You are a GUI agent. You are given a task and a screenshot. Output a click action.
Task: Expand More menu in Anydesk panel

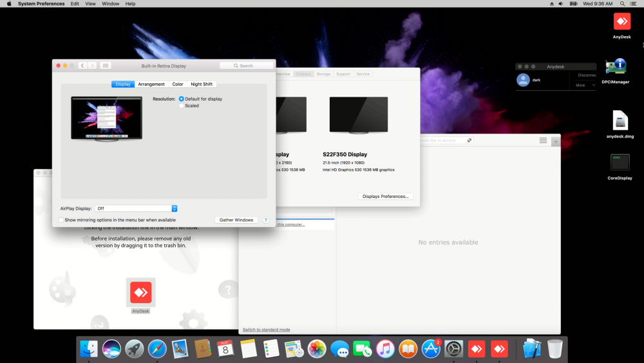[x=585, y=85]
